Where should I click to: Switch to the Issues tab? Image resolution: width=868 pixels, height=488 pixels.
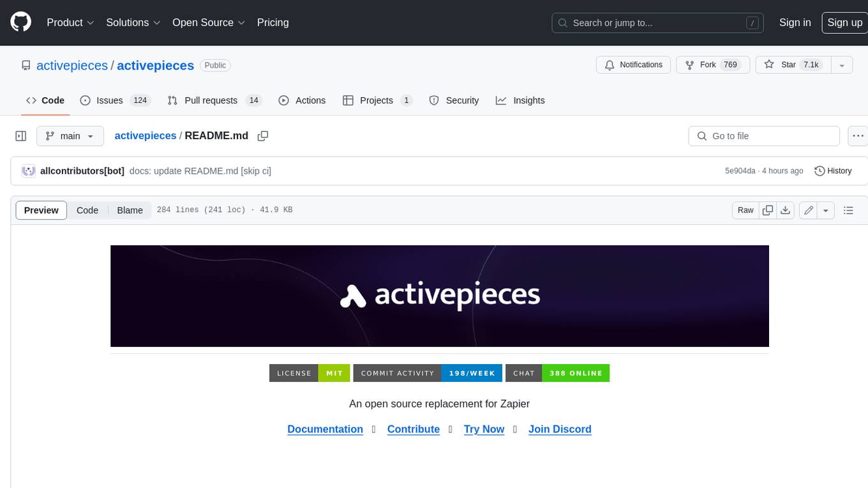tap(115, 100)
